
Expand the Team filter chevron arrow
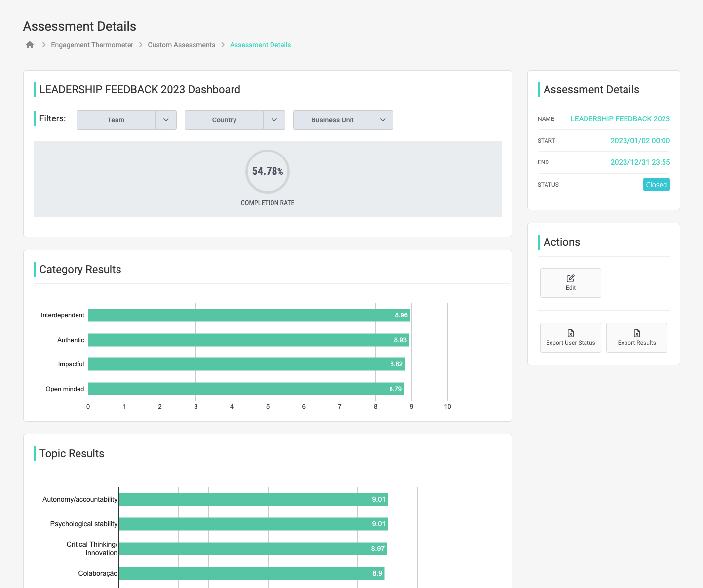(x=166, y=120)
